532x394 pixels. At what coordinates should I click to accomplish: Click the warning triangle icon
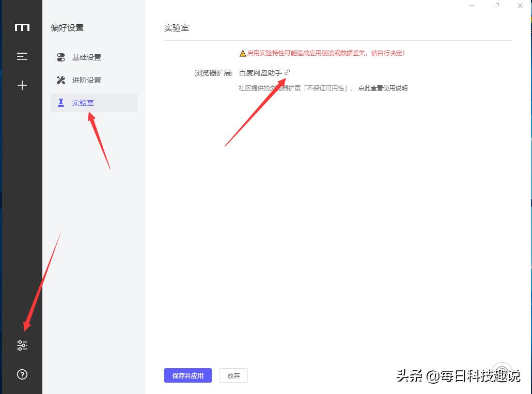click(243, 53)
